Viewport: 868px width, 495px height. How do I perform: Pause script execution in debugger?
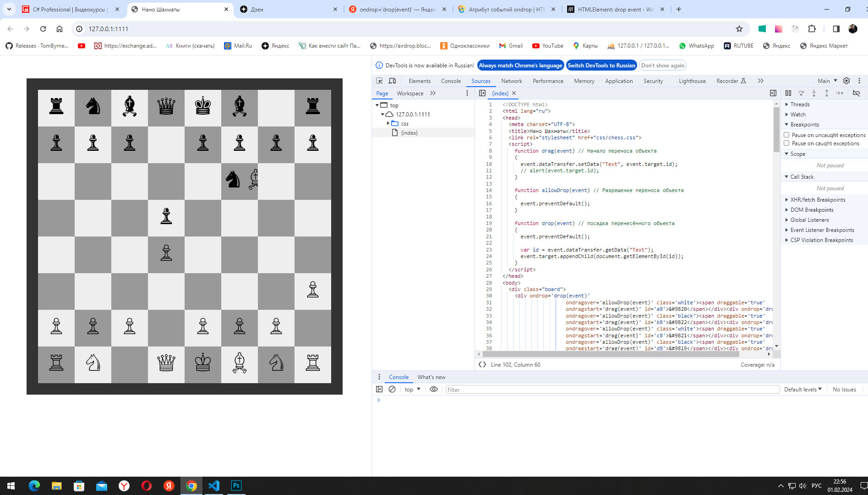788,93
